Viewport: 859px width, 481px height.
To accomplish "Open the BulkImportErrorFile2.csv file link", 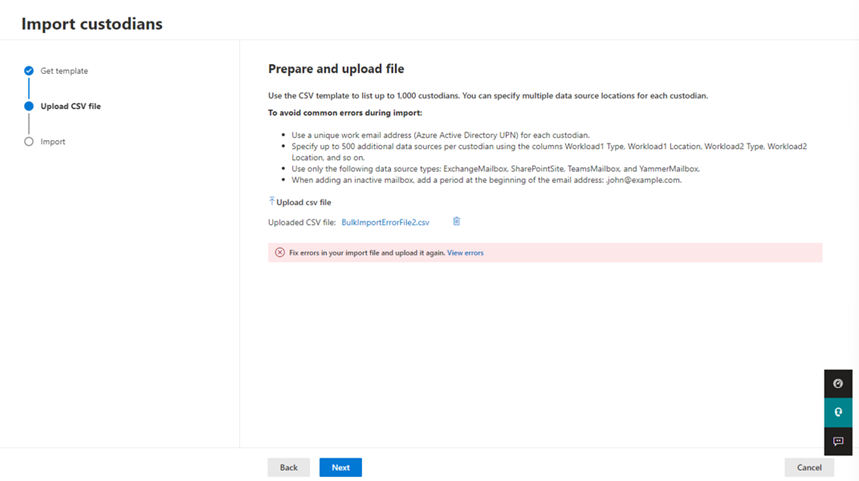I will [x=385, y=222].
